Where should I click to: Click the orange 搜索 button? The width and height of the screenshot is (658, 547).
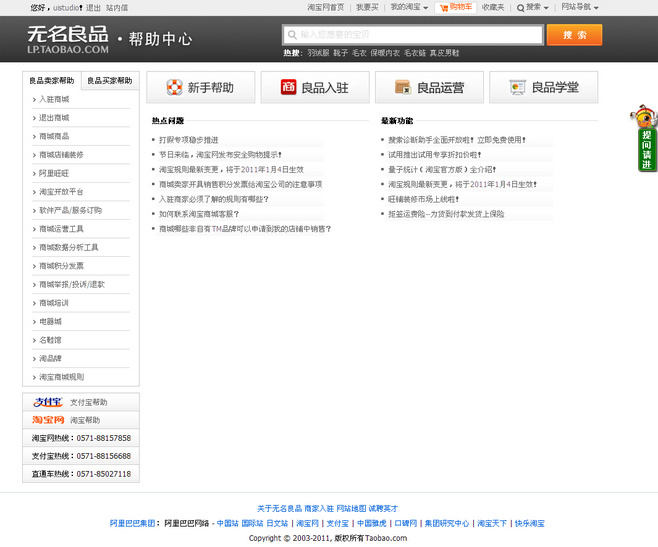click(x=574, y=35)
